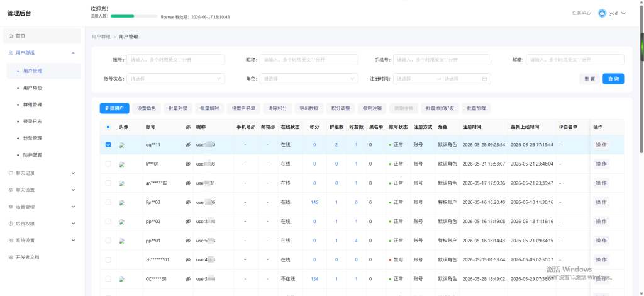Reveal account of pp**02 via eye icon

(x=188, y=221)
